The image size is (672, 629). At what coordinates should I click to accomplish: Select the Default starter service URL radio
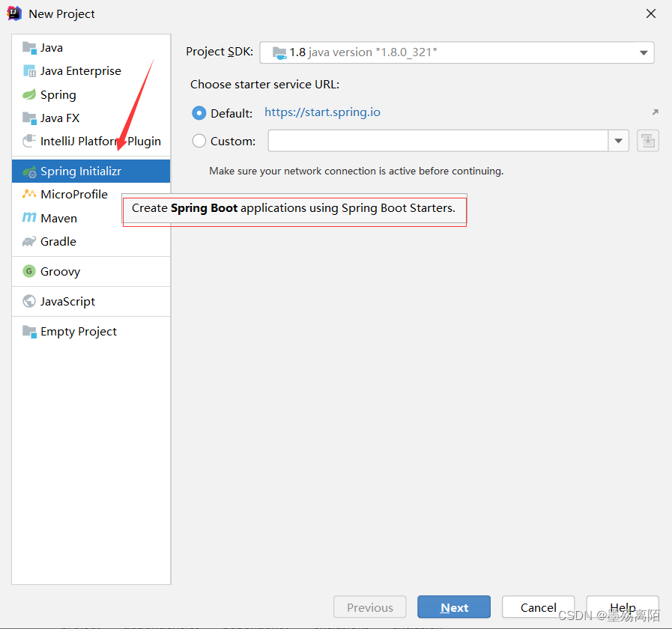pos(199,113)
